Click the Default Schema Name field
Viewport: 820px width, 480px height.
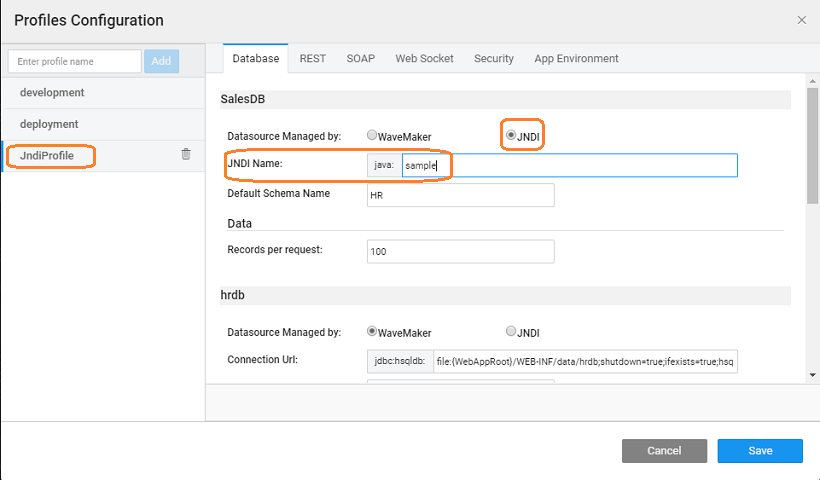[460, 195]
